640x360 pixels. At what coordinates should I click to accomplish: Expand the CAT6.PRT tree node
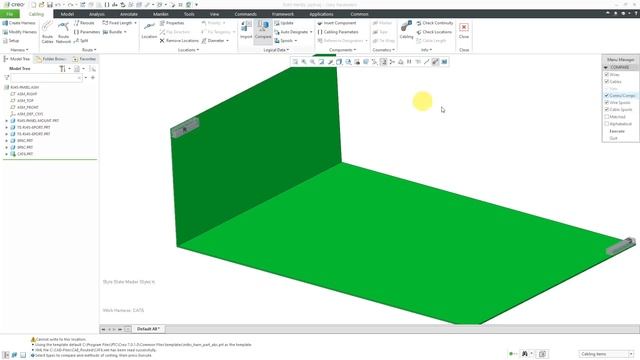click(x=7, y=154)
